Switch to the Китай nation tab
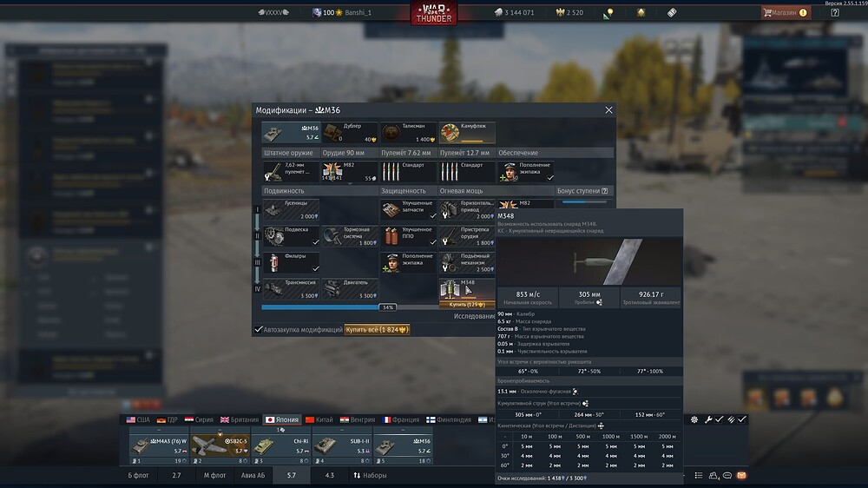 pyautogui.click(x=319, y=419)
